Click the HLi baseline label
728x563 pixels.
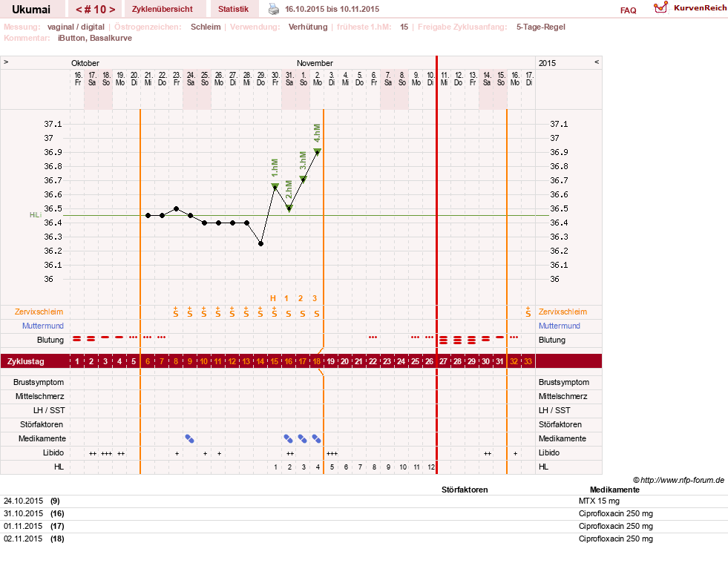pyautogui.click(x=36, y=215)
